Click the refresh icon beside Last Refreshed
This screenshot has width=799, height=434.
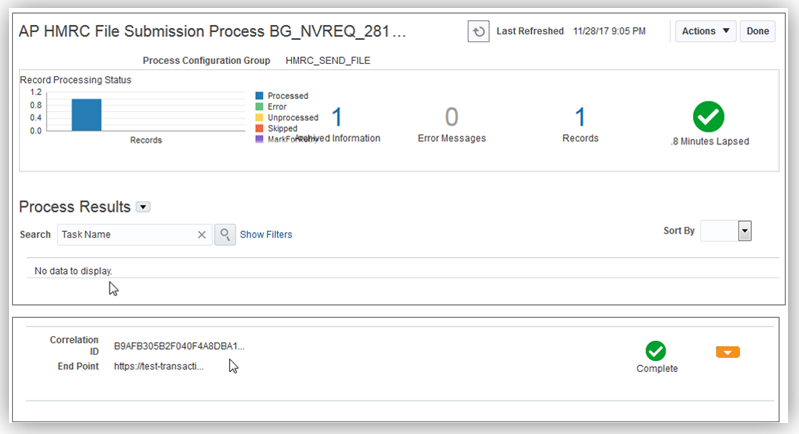[x=478, y=32]
